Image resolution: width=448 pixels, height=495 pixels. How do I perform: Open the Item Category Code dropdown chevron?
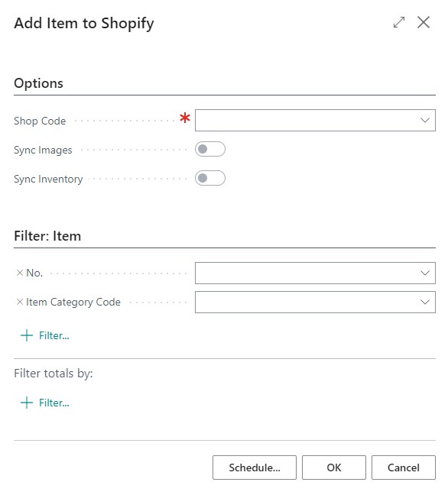pyautogui.click(x=425, y=302)
